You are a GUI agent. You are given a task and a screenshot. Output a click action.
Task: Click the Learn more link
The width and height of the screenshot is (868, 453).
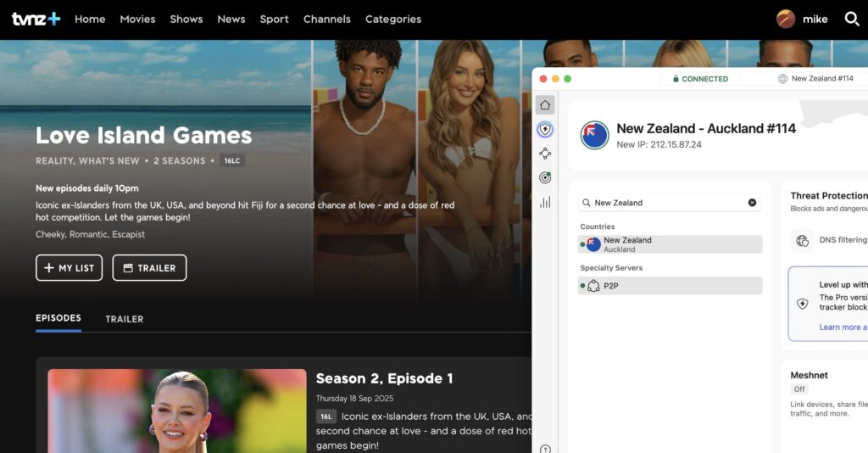[x=843, y=327]
